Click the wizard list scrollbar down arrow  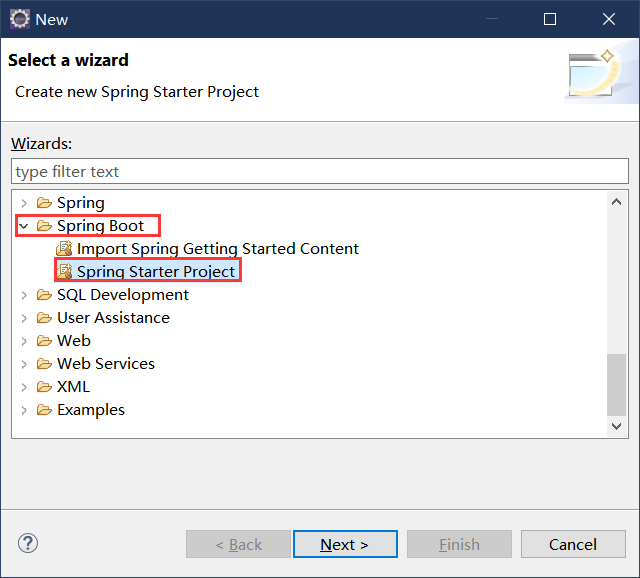618,426
